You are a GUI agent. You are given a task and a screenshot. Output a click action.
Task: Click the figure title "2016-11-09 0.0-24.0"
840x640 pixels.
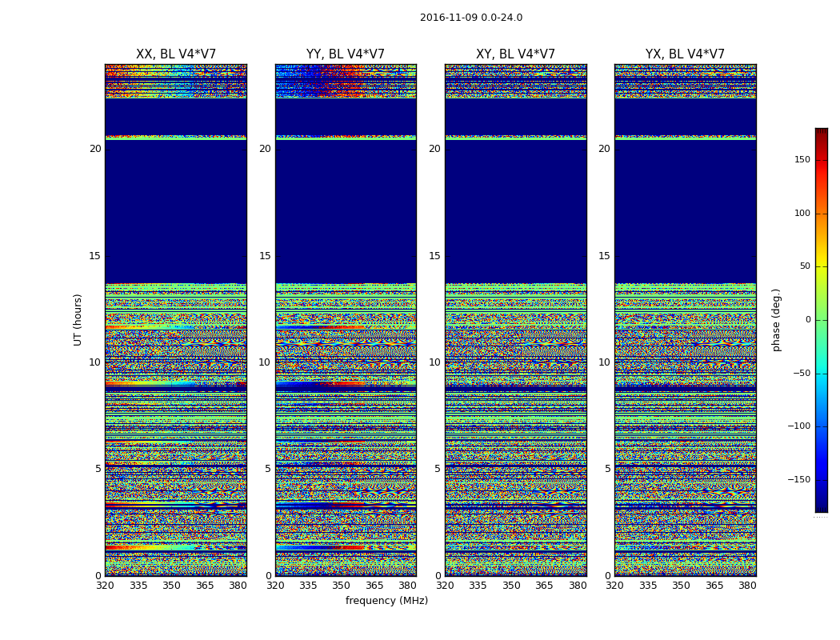coord(471,18)
